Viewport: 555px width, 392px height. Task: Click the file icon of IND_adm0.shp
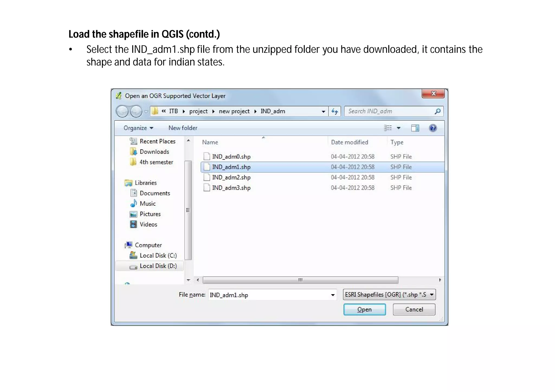(x=206, y=156)
